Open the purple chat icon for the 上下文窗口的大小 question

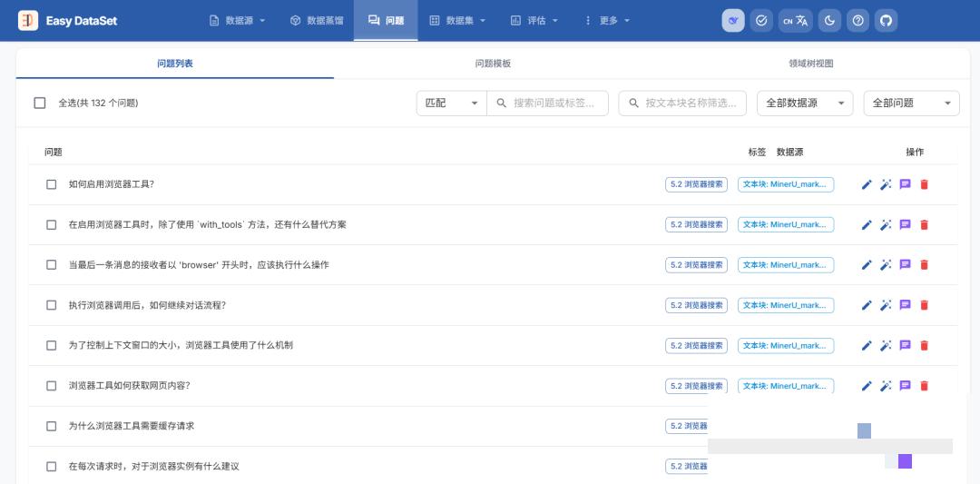905,345
